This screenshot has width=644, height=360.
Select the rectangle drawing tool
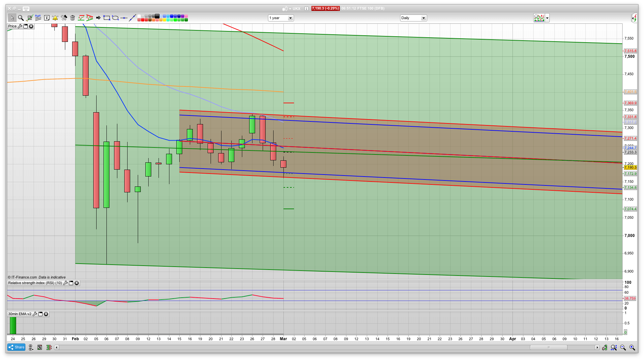pos(107,18)
